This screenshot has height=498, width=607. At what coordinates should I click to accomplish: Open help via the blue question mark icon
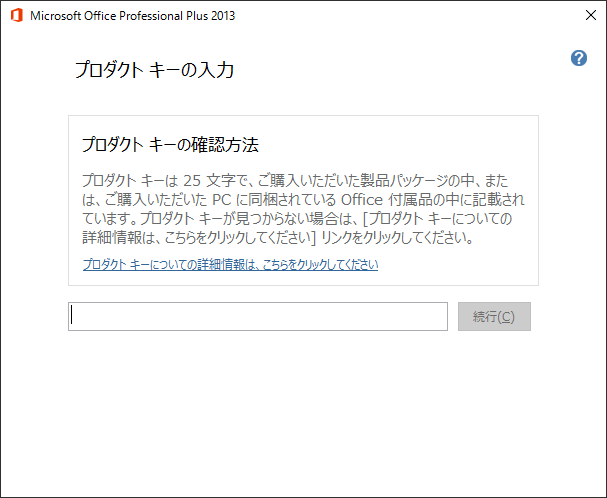tap(579, 58)
